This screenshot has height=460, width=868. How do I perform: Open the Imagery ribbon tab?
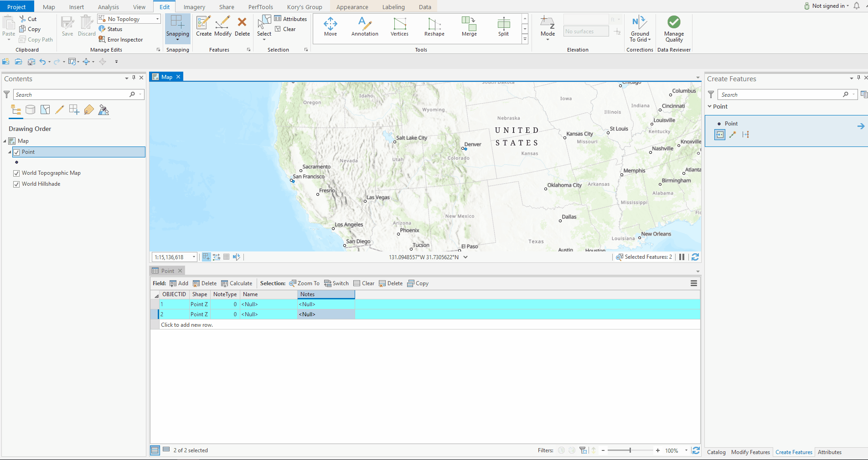point(194,7)
